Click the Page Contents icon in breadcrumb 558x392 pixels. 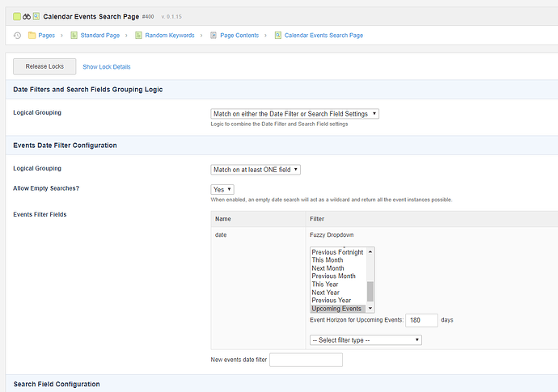[x=213, y=36]
